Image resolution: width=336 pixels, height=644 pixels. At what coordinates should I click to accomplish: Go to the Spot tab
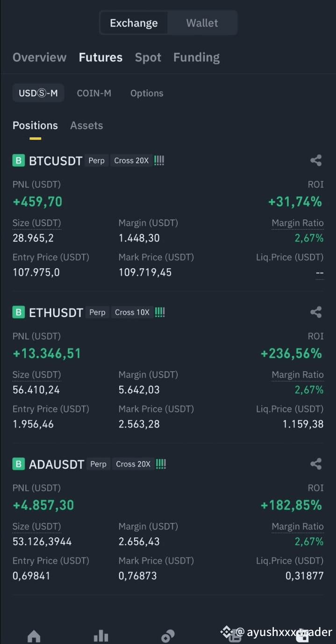[x=148, y=57]
